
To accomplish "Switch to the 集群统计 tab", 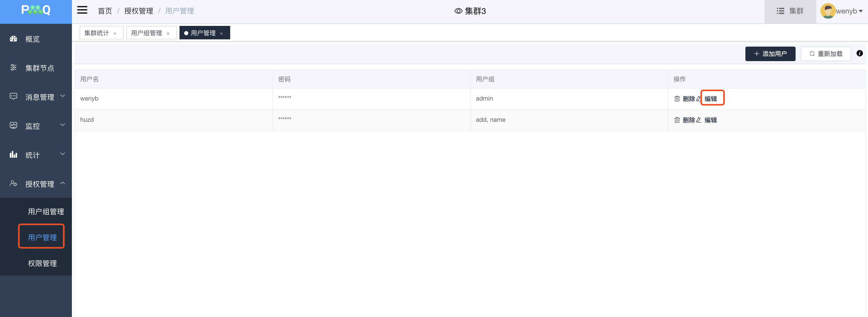I will pos(96,33).
